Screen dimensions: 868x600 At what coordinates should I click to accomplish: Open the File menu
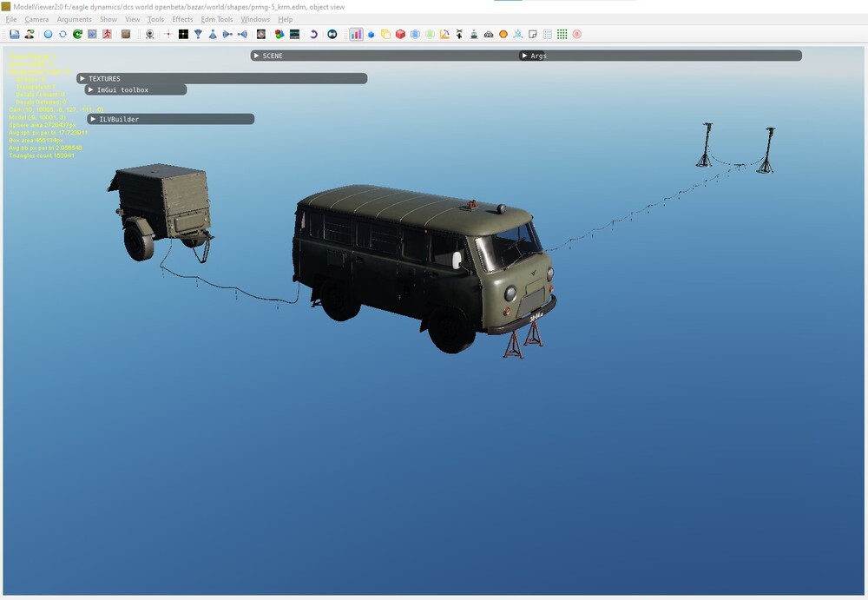click(x=10, y=19)
